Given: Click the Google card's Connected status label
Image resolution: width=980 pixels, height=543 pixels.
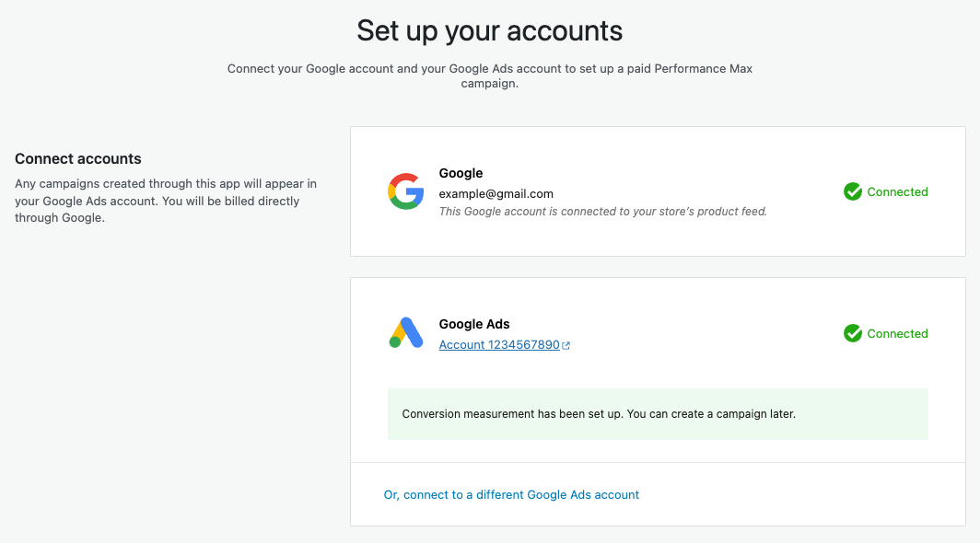Looking at the screenshot, I should click(x=897, y=192).
